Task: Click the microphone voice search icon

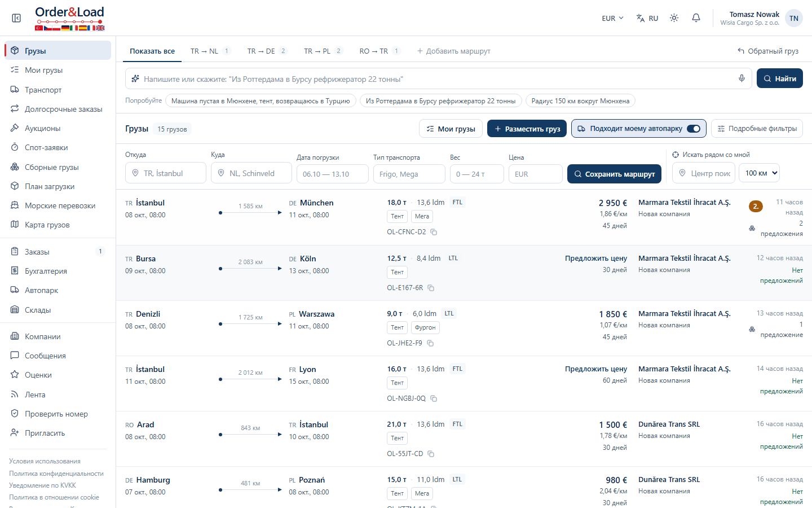Action: [x=742, y=78]
